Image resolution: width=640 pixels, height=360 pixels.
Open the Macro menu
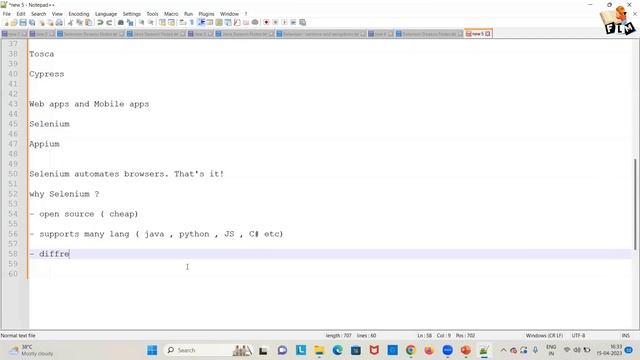171,14
